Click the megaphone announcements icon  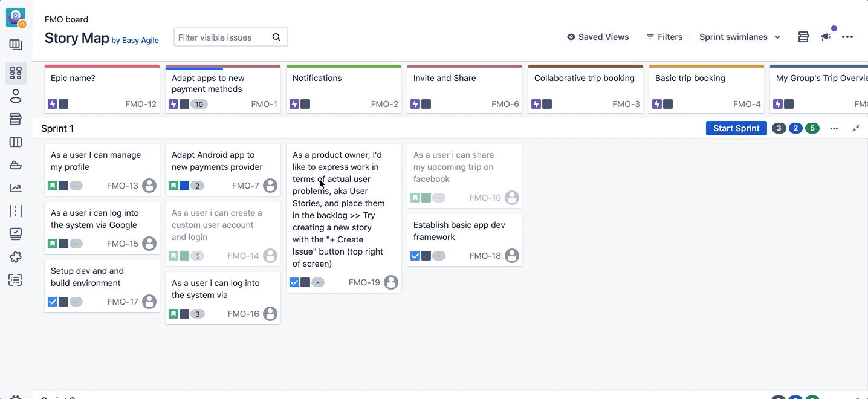coord(826,37)
